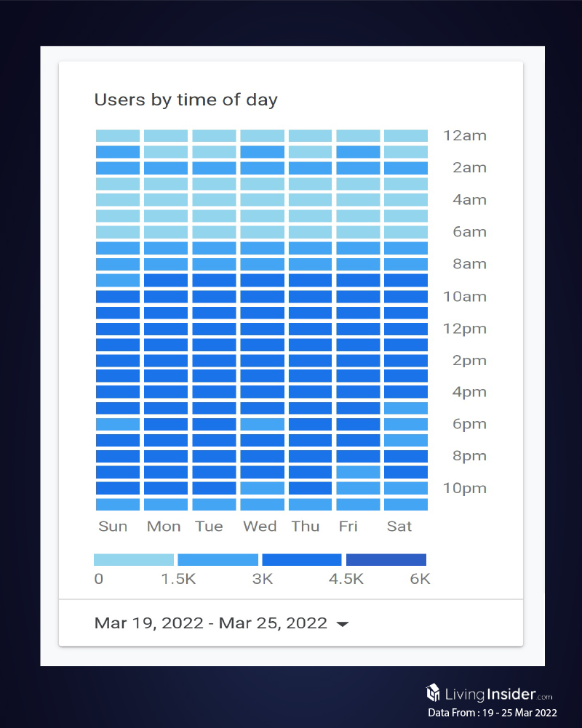Click the Saturday 12am heatmap cell
The width and height of the screenshot is (582, 728).
click(x=406, y=136)
